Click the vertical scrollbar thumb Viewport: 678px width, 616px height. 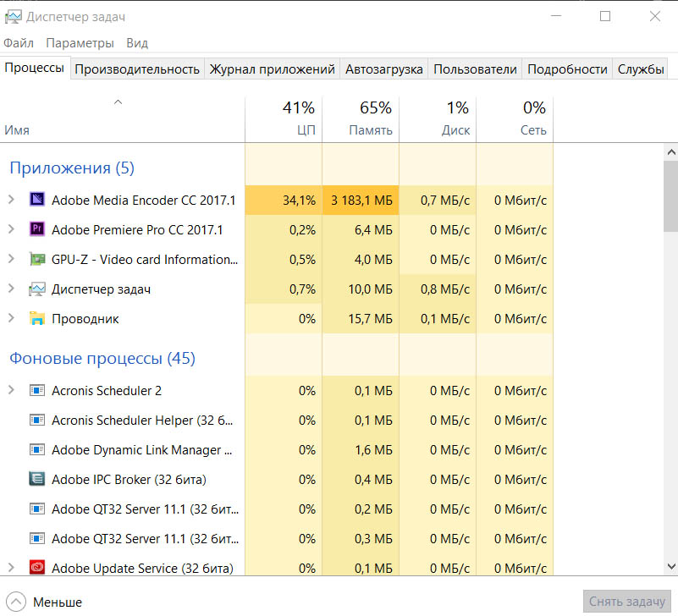(671, 196)
